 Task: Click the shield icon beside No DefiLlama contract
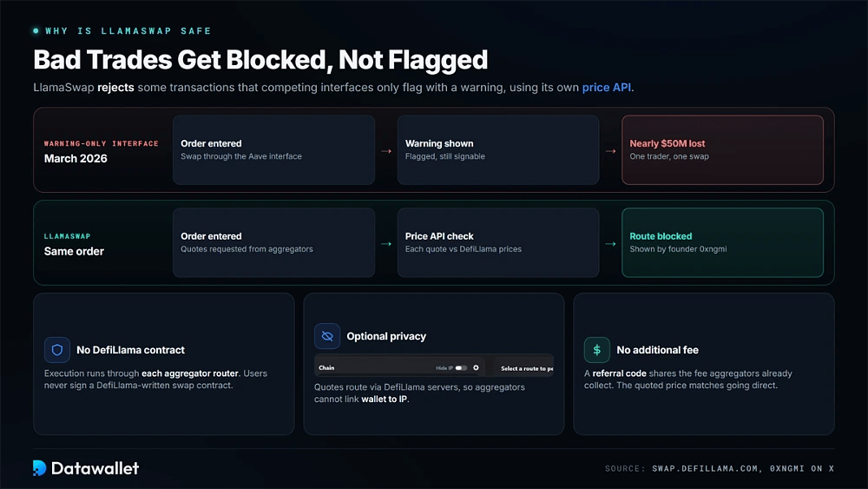pyautogui.click(x=57, y=350)
